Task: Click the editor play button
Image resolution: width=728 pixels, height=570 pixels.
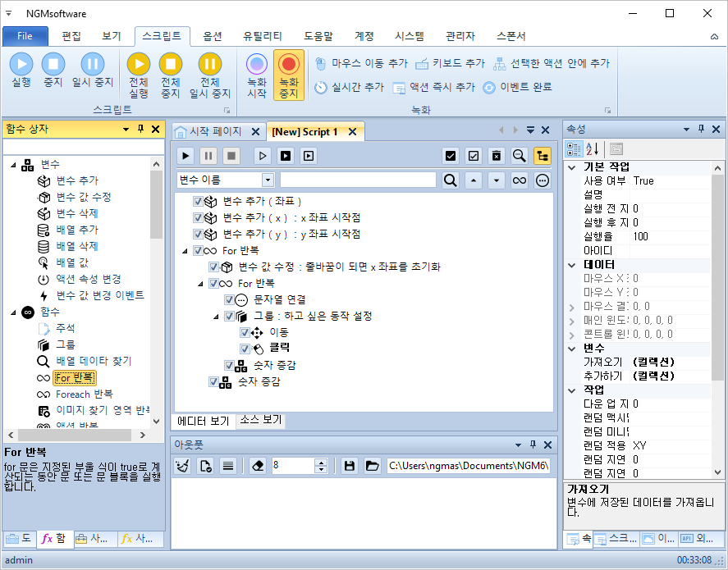Action: coord(185,156)
